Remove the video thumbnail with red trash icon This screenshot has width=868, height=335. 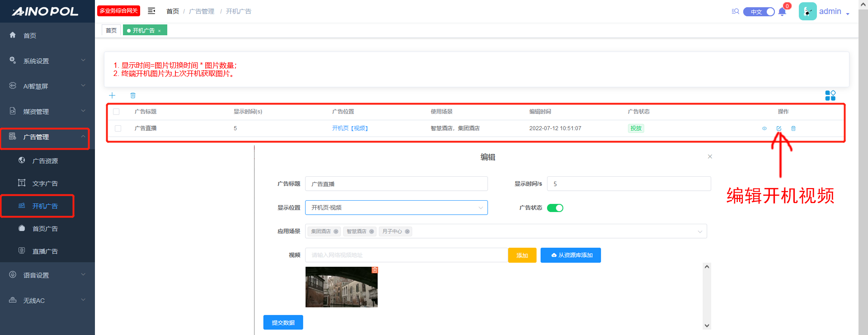coord(374,270)
